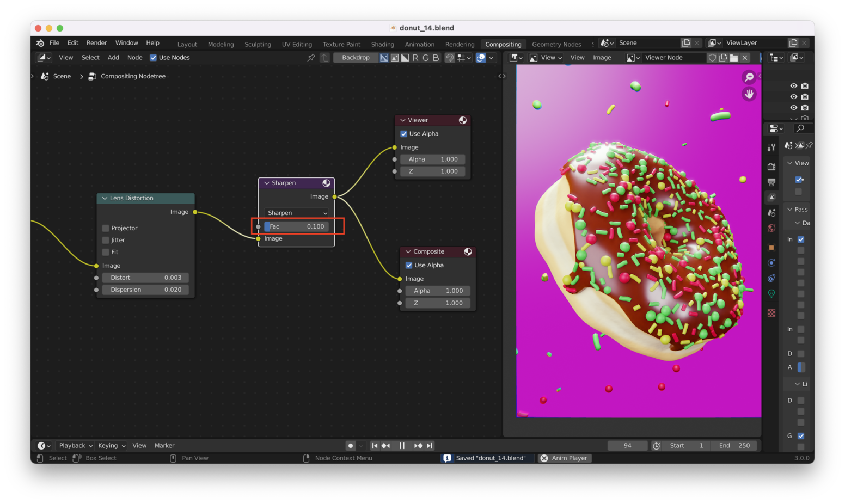Viewport: 845px width, 504px height.
Task: Open the Tool properties tab
Action: click(771, 147)
